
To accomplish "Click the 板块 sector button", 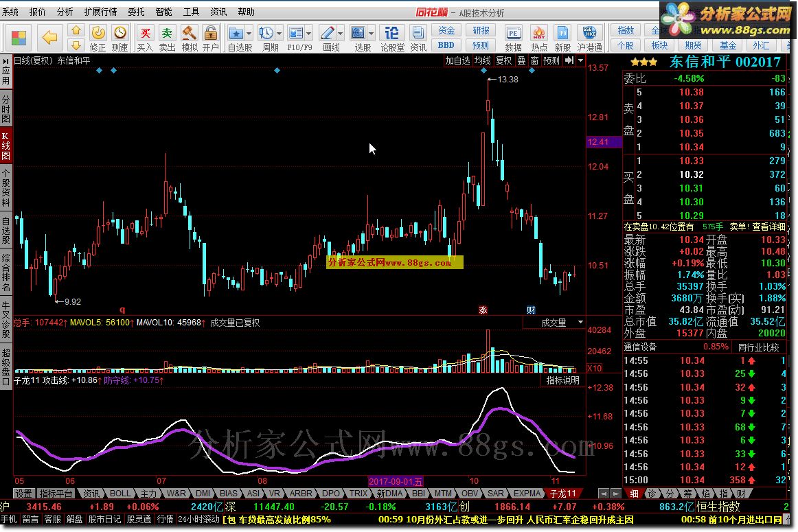I will [659, 45].
